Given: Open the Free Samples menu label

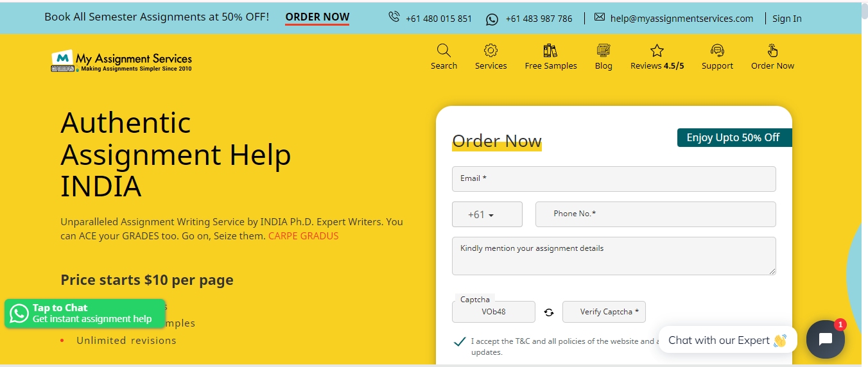Looking at the screenshot, I should click(550, 65).
